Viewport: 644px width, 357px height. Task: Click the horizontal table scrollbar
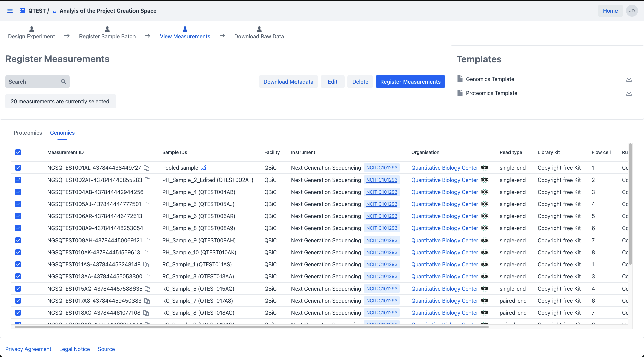[252, 327]
